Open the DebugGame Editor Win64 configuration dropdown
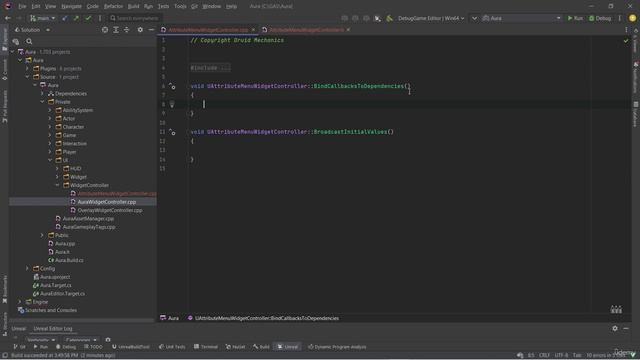The width and height of the screenshot is (640, 360). pos(431,18)
